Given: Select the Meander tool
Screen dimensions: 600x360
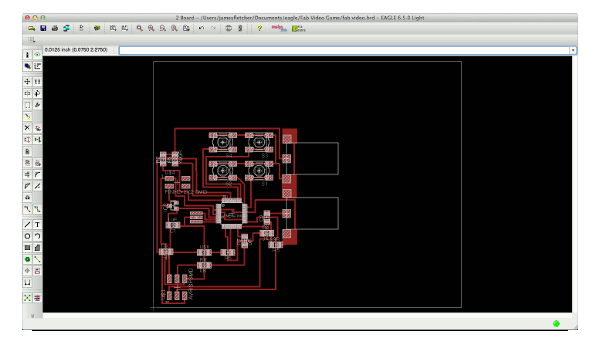Looking at the screenshot, I should pyautogui.click(x=27, y=197).
